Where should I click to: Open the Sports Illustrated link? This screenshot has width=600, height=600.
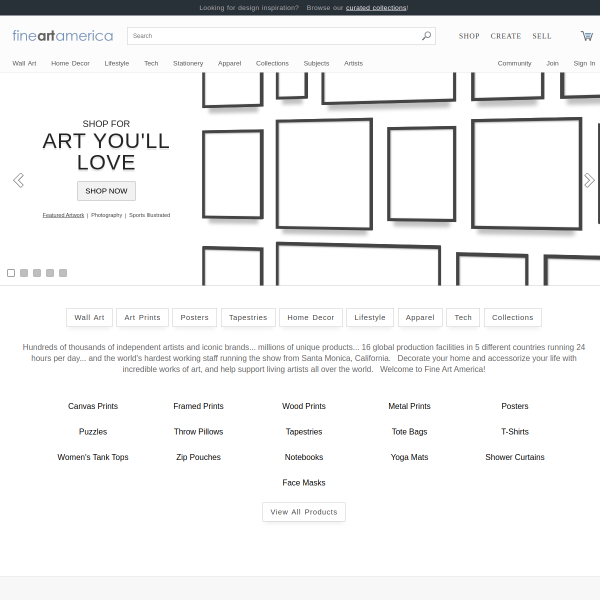click(150, 215)
